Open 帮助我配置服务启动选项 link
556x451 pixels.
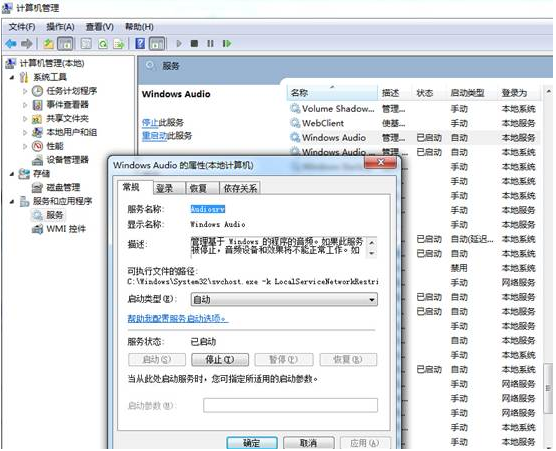(178, 318)
